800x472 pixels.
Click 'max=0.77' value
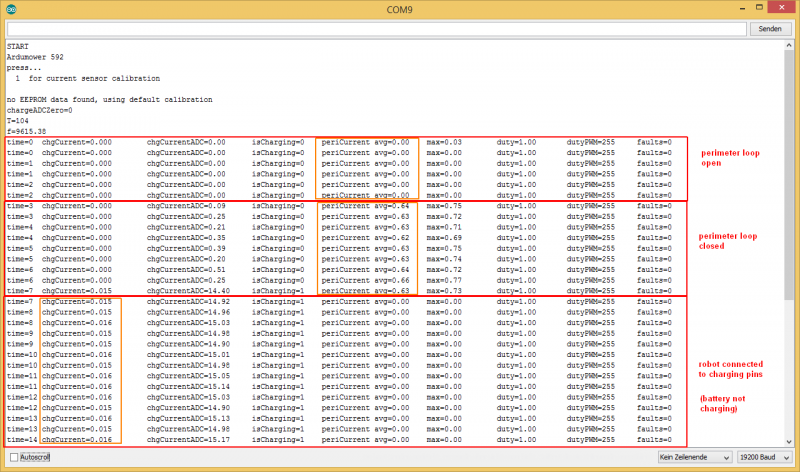[x=444, y=280]
